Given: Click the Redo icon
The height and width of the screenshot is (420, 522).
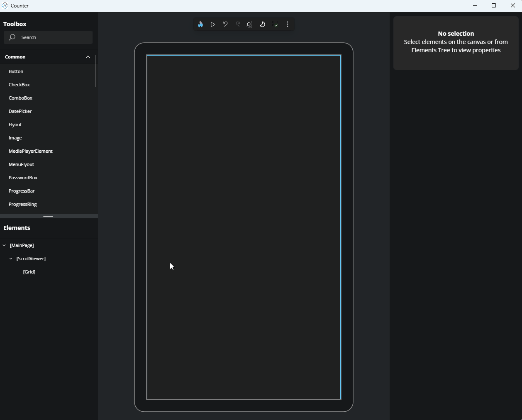Looking at the screenshot, I should coord(238,24).
